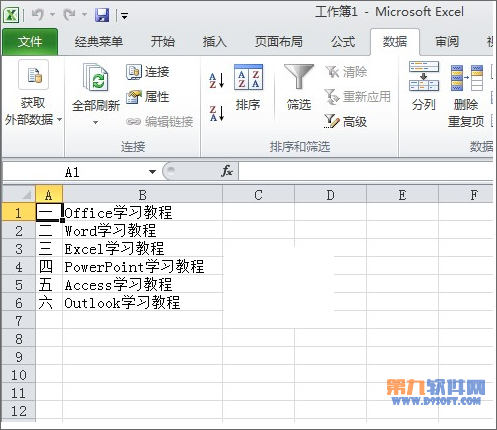Select cell containing 四

[x=49, y=266]
